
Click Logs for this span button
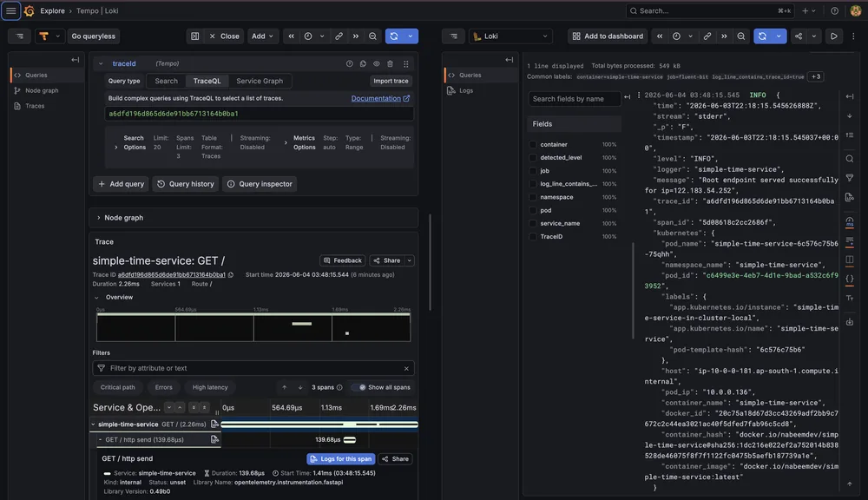click(x=341, y=459)
